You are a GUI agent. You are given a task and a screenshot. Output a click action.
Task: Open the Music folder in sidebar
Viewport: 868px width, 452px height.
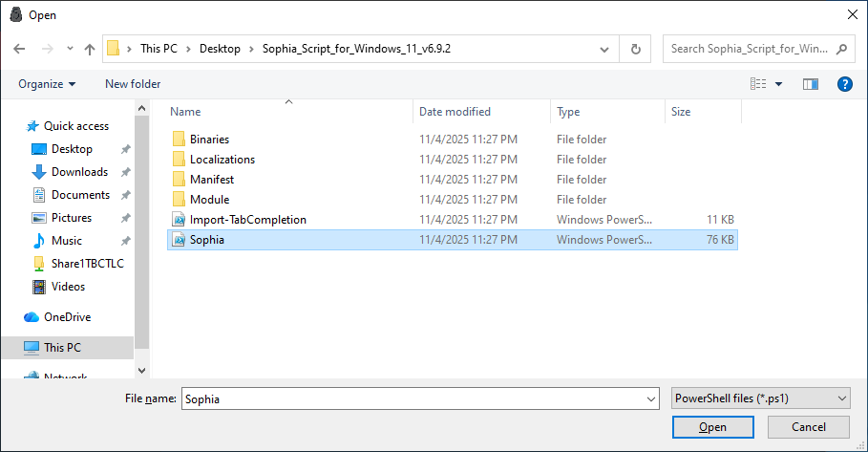(x=66, y=241)
